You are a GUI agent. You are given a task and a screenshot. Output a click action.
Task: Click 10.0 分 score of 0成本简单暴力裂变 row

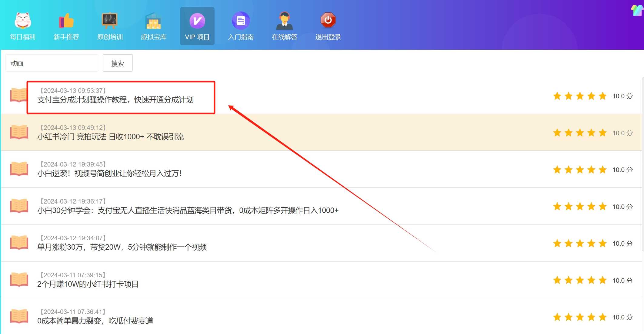coord(622,317)
